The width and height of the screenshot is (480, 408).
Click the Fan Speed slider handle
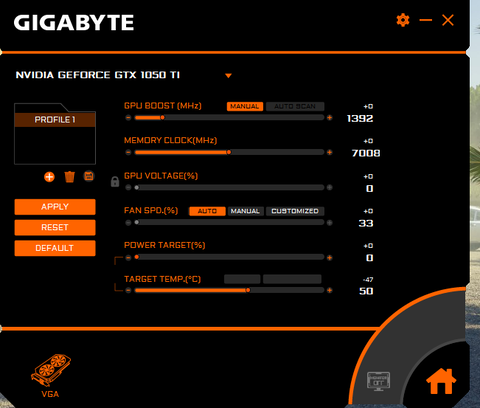click(137, 222)
